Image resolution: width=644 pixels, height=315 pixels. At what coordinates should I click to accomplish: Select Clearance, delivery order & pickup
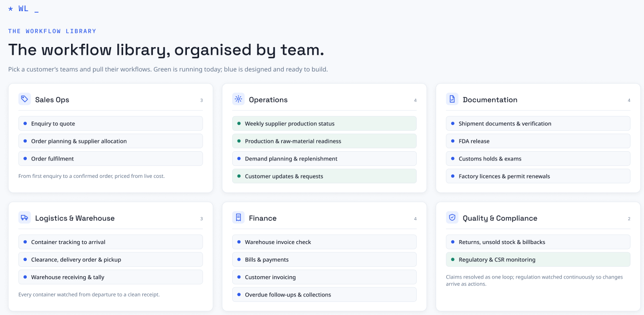click(110, 260)
